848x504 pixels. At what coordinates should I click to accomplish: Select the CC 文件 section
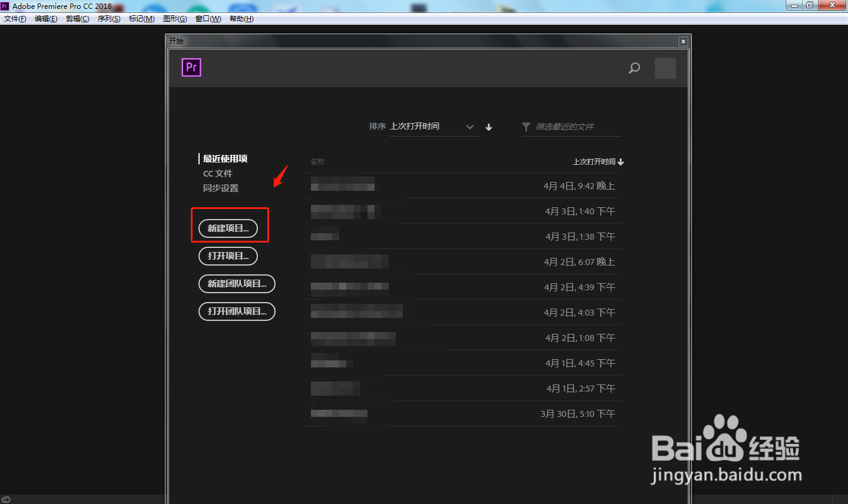218,174
